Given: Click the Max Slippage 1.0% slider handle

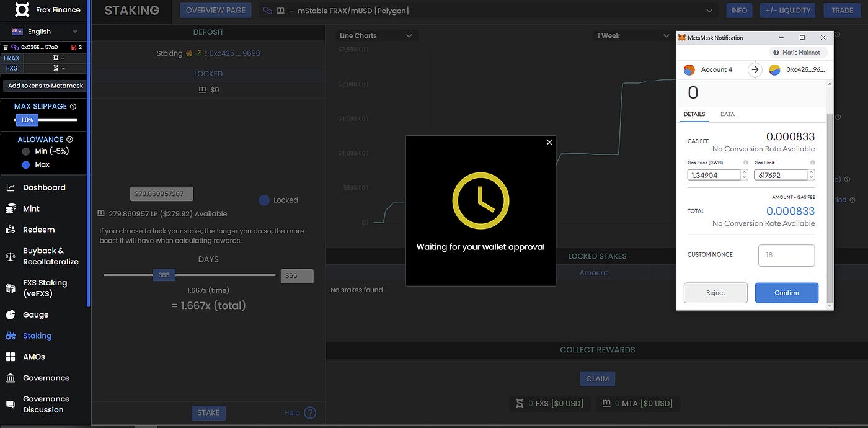Looking at the screenshot, I should 27,120.
